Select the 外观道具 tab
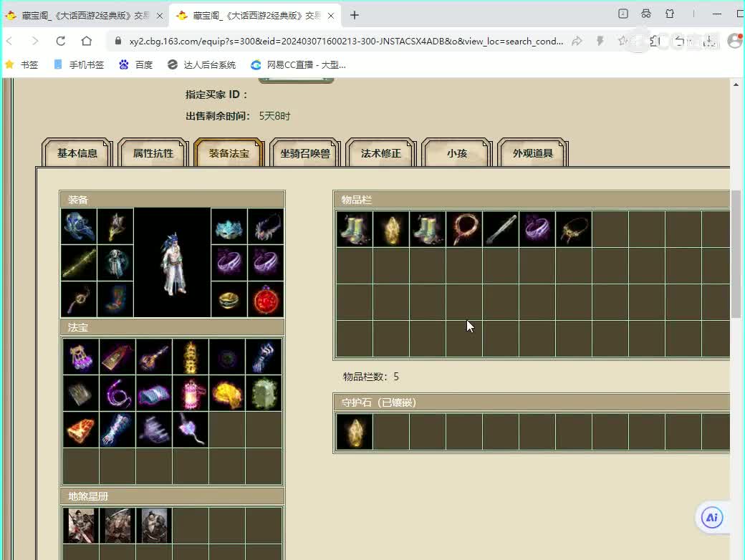The width and height of the screenshot is (745, 560). tap(533, 153)
